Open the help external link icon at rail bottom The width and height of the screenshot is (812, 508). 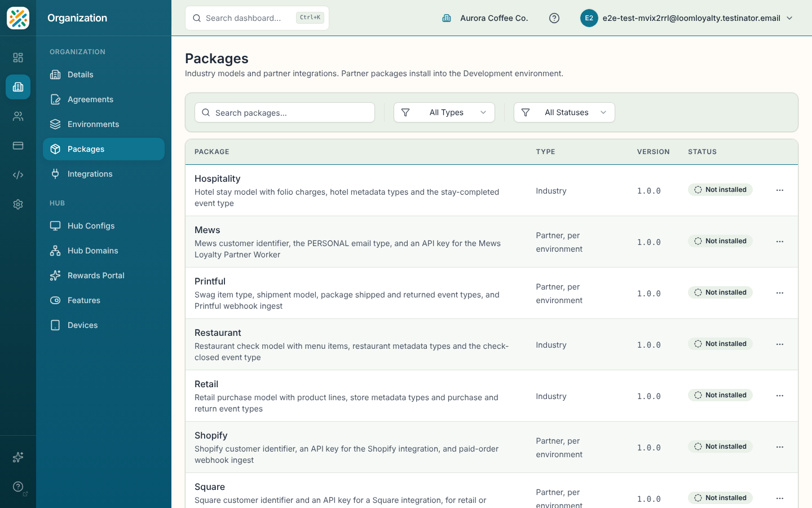[x=18, y=487]
